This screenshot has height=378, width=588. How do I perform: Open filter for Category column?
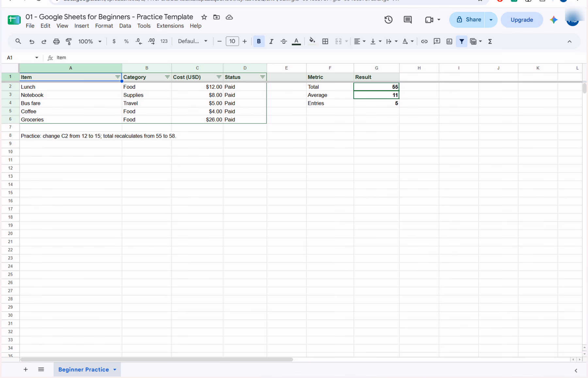tap(167, 77)
